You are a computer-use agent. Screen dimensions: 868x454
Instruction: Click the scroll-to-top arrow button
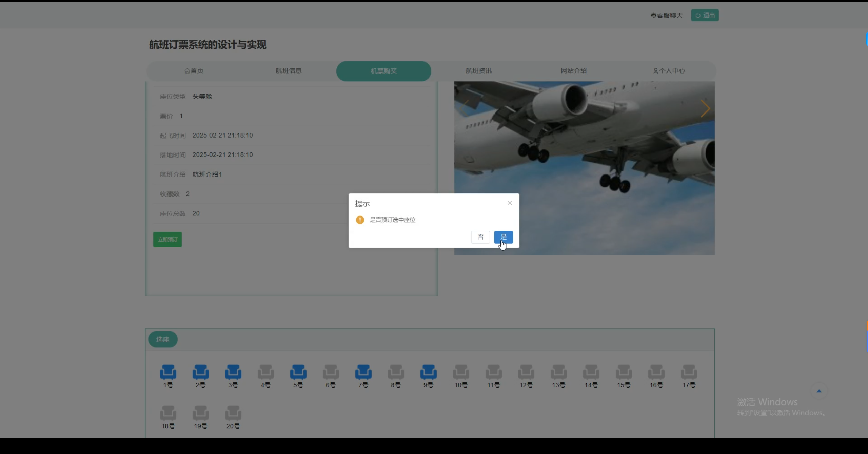coord(818,390)
